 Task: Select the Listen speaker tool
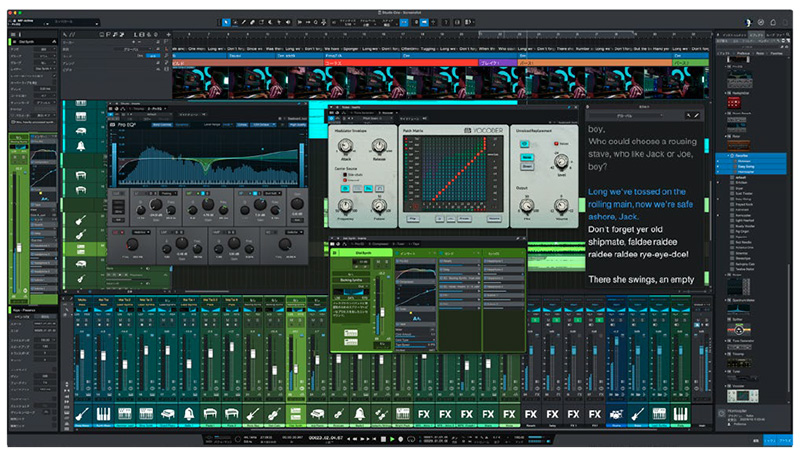point(288,22)
